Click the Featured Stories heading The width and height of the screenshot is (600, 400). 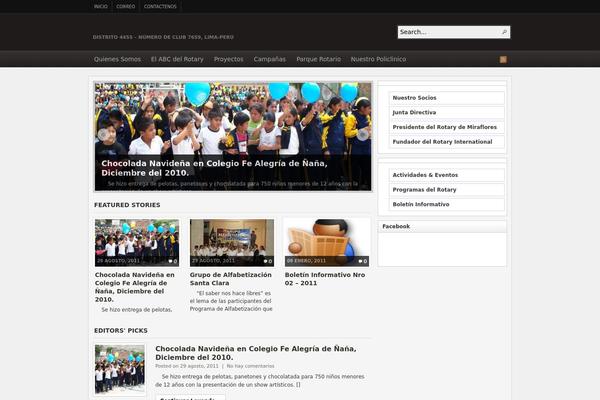coord(127,205)
